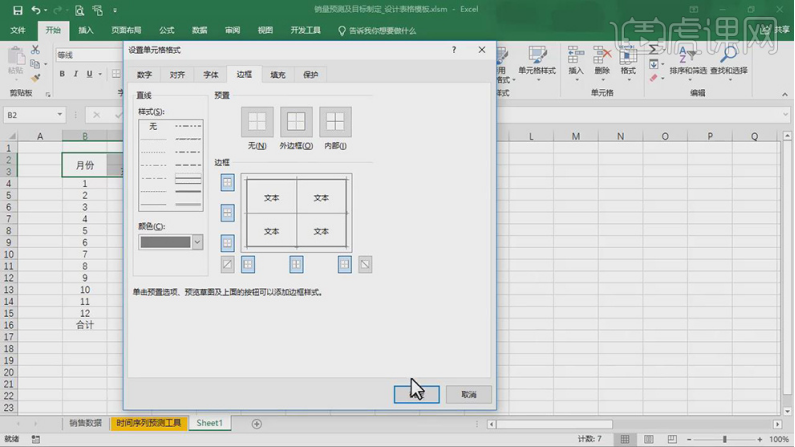
Task: Switch to the 数字 tab
Action: pyautogui.click(x=144, y=74)
